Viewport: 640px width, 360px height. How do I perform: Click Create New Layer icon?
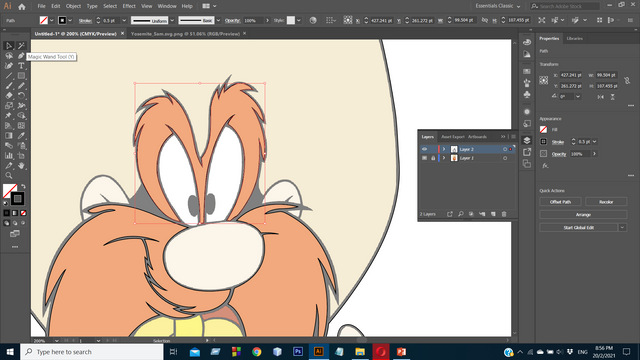[x=493, y=214]
